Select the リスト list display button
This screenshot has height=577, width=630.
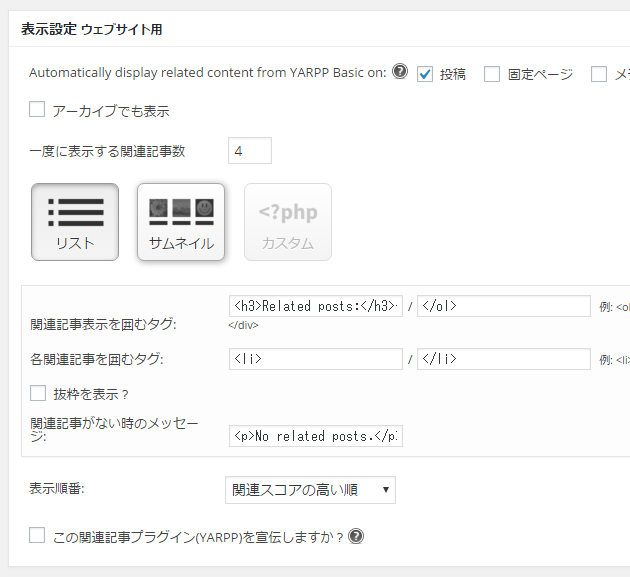pyautogui.click(x=75, y=222)
